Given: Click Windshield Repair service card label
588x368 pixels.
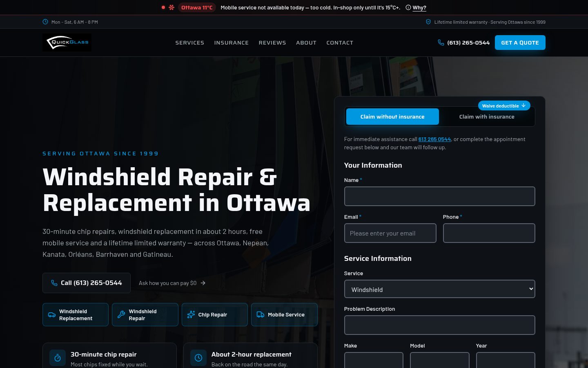Looking at the screenshot, I should pyautogui.click(x=143, y=315).
